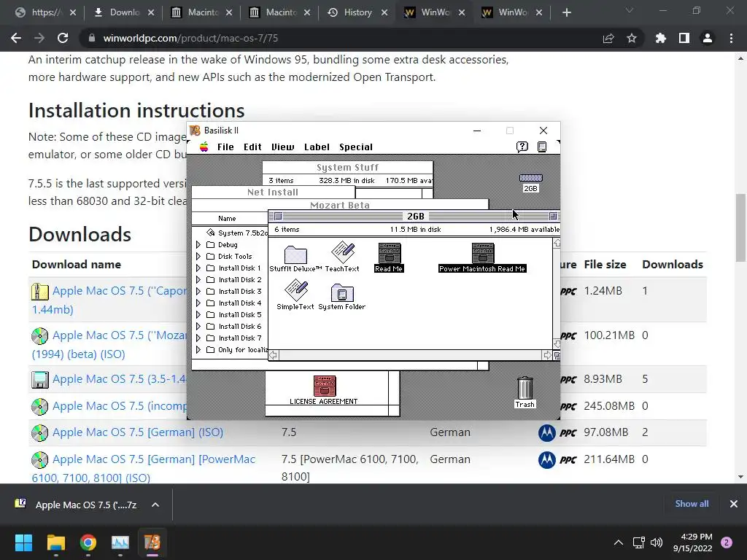Switch to the History tab
The width and height of the screenshot is (747, 560).
point(357,12)
